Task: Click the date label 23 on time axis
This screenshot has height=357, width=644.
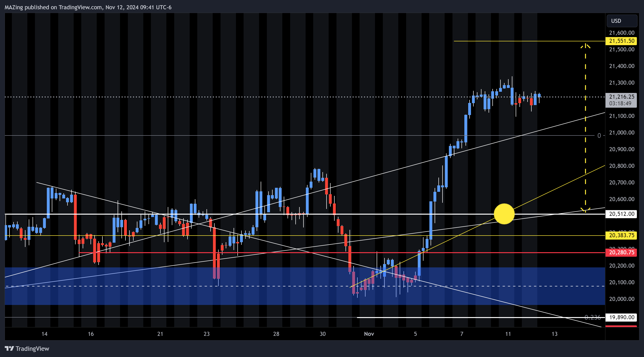Action: coord(207,334)
